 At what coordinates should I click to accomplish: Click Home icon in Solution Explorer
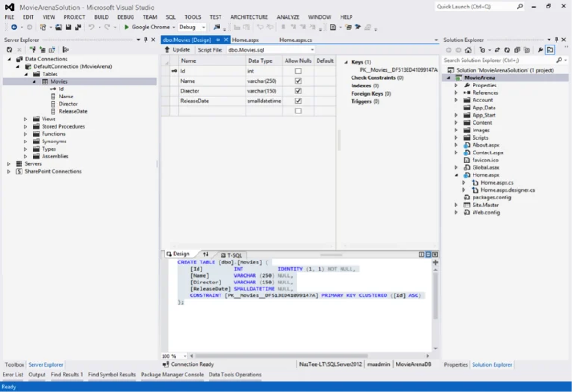[468, 50]
